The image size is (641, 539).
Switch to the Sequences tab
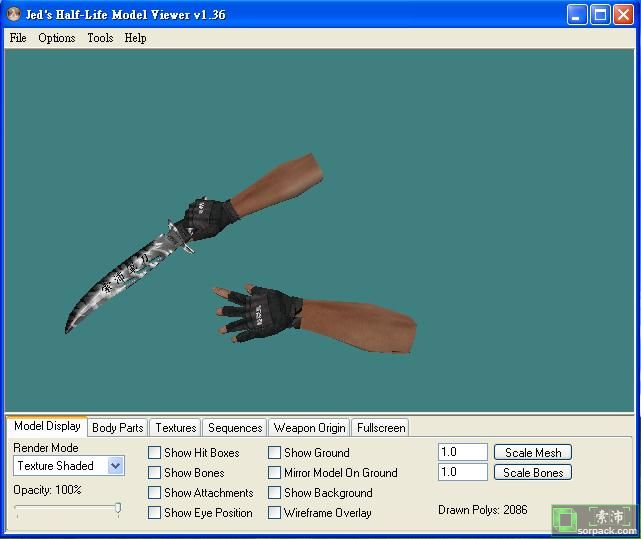[x=235, y=428]
